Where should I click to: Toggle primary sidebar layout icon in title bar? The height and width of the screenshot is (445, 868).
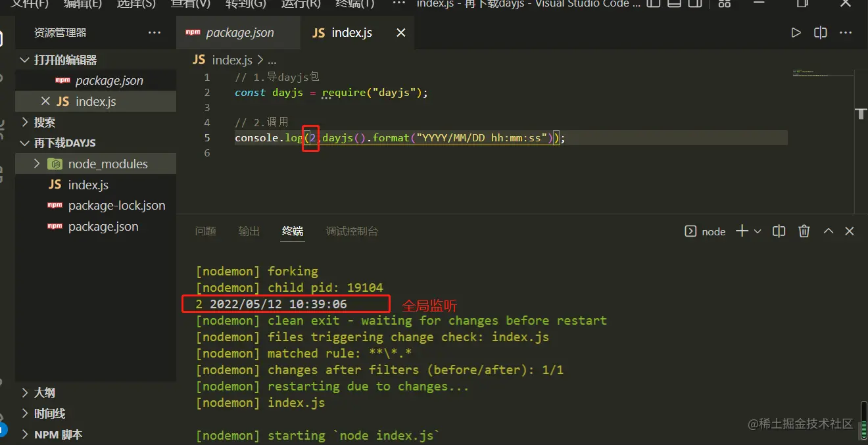[652, 3]
